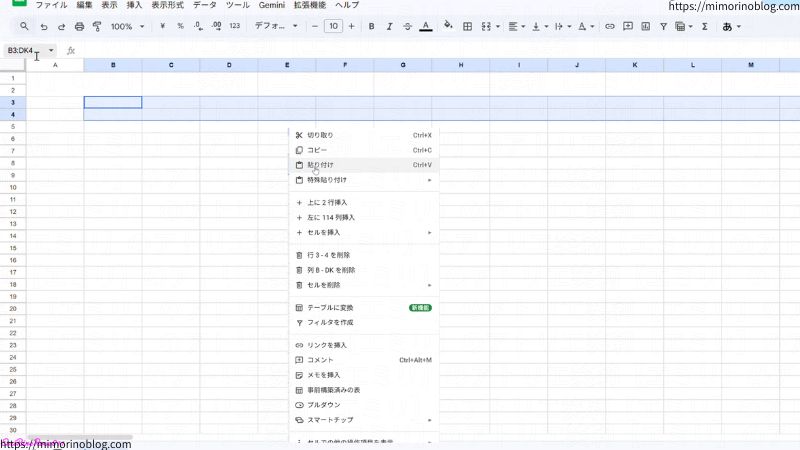Open the borders menu
Screen dimensions: 800x450
pyautogui.click(x=467, y=27)
